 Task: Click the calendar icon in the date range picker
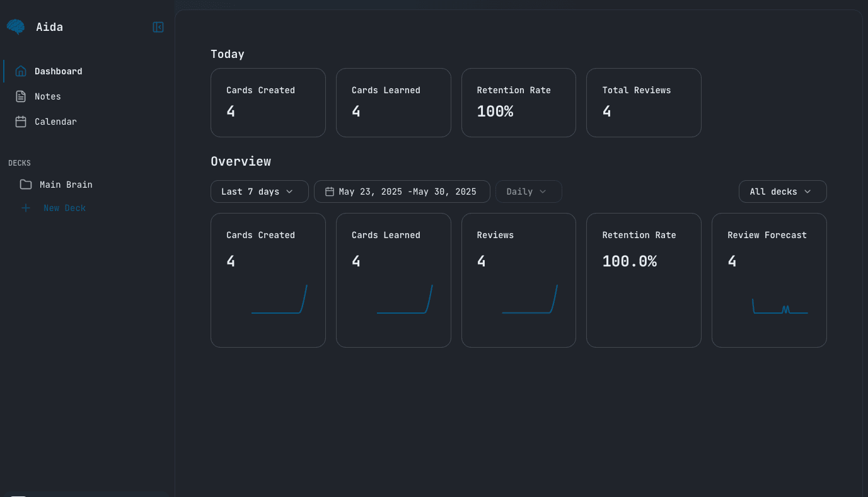(329, 191)
